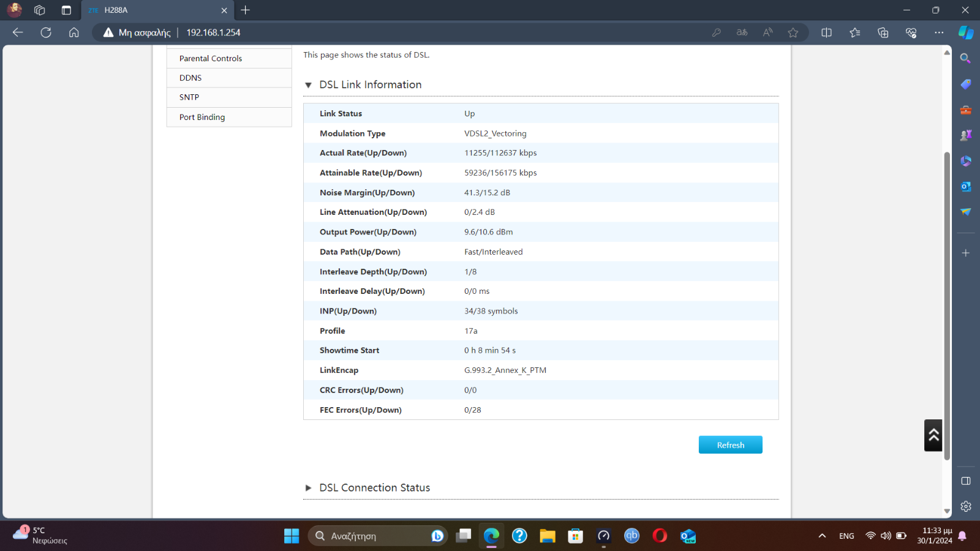980x551 pixels.
Task: Click the Refresh button
Action: (731, 445)
